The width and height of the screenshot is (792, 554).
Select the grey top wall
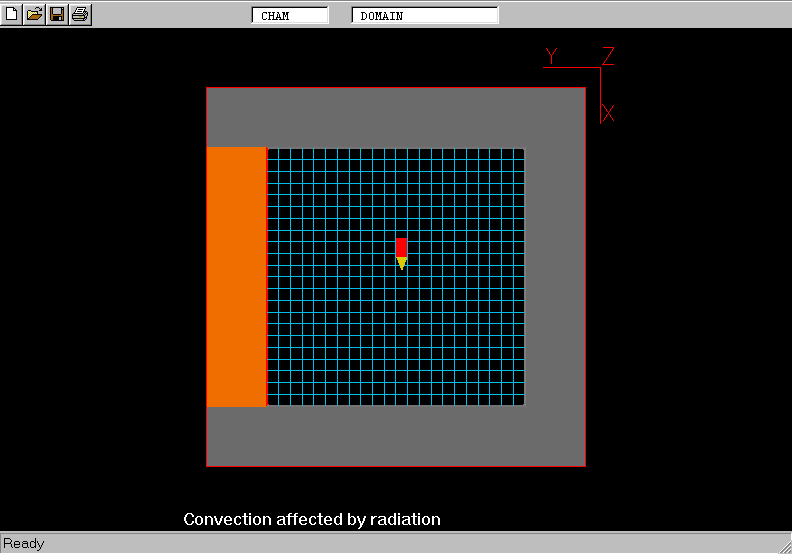pos(395,117)
